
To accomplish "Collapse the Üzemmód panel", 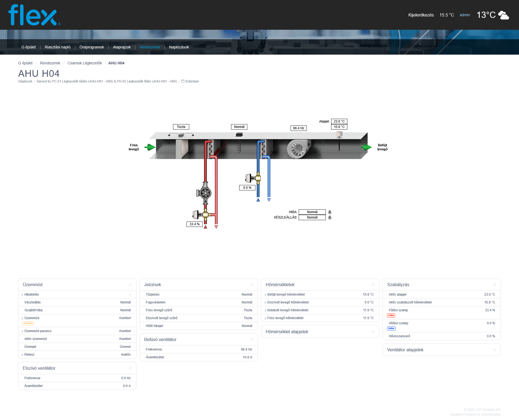I will tap(130, 285).
